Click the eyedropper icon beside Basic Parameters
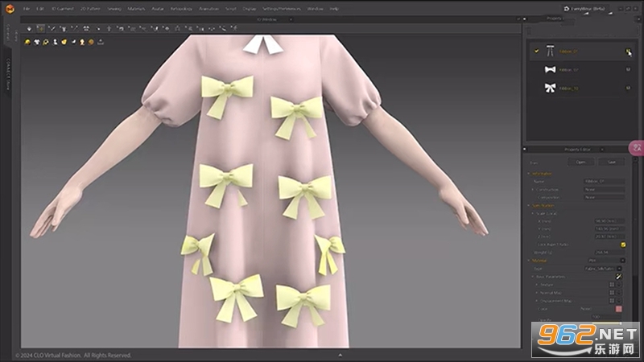The height and width of the screenshot is (362, 644). point(618,277)
